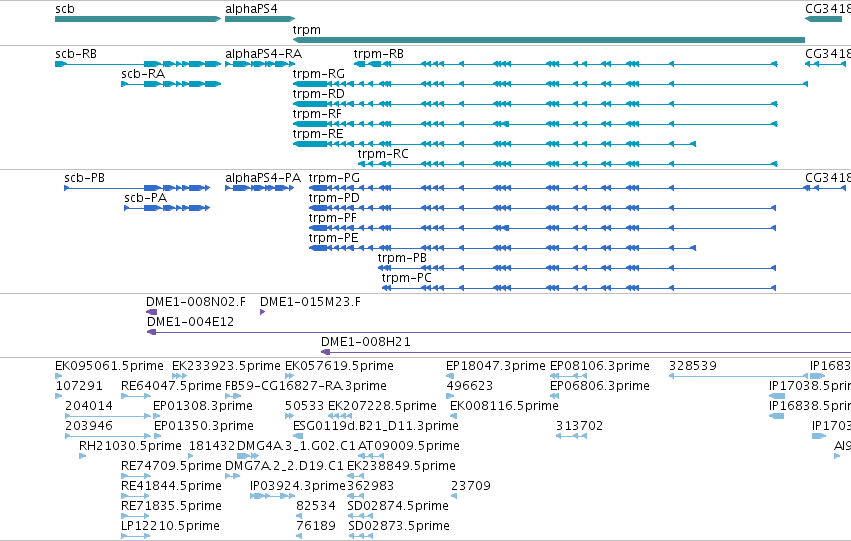
Task: Select the trpm-PC protein label
Action: click(407, 278)
